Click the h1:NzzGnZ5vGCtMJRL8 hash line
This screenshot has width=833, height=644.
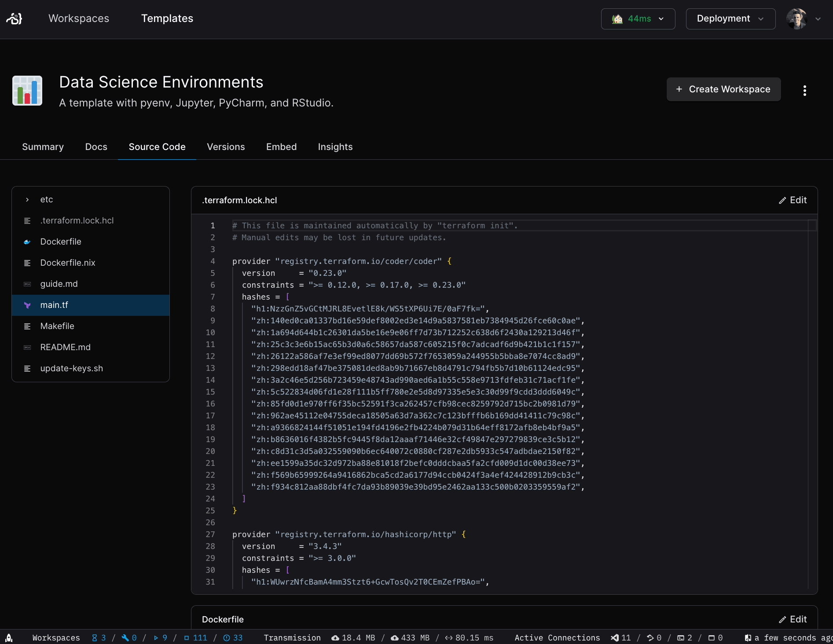tap(370, 309)
